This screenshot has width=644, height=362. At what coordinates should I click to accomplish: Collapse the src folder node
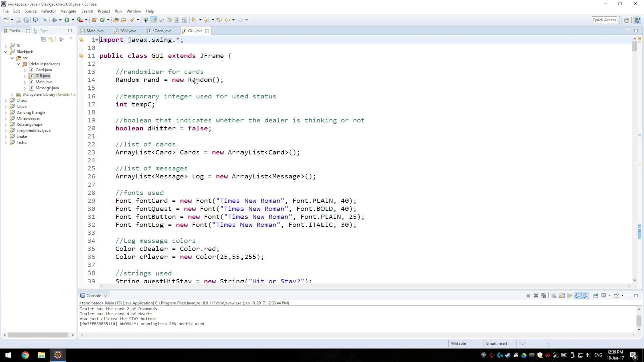point(12,58)
